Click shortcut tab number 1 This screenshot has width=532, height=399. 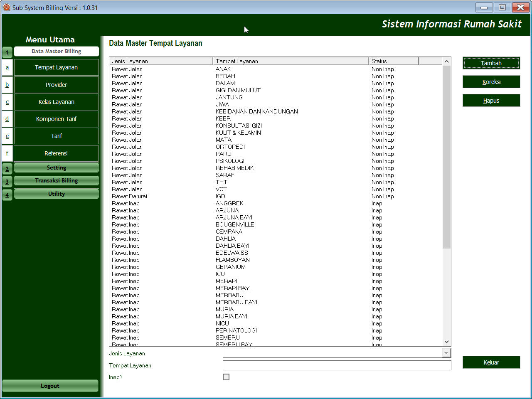[x=7, y=52]
